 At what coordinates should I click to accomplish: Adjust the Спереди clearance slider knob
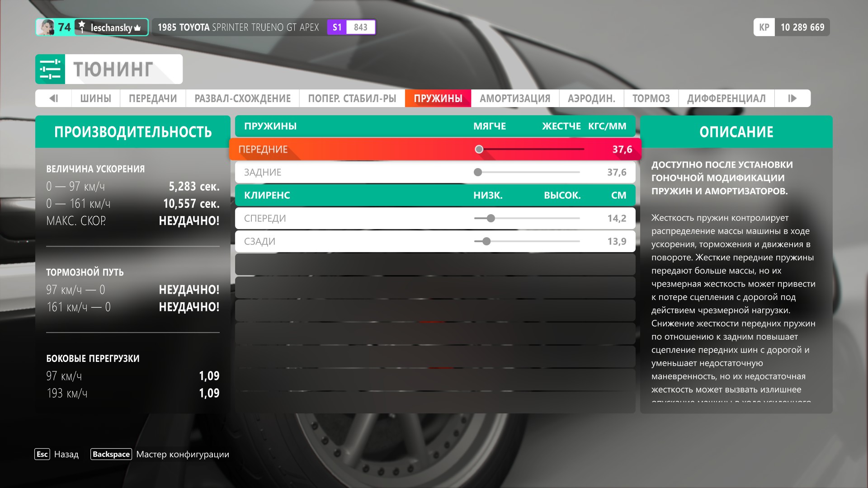491,218
